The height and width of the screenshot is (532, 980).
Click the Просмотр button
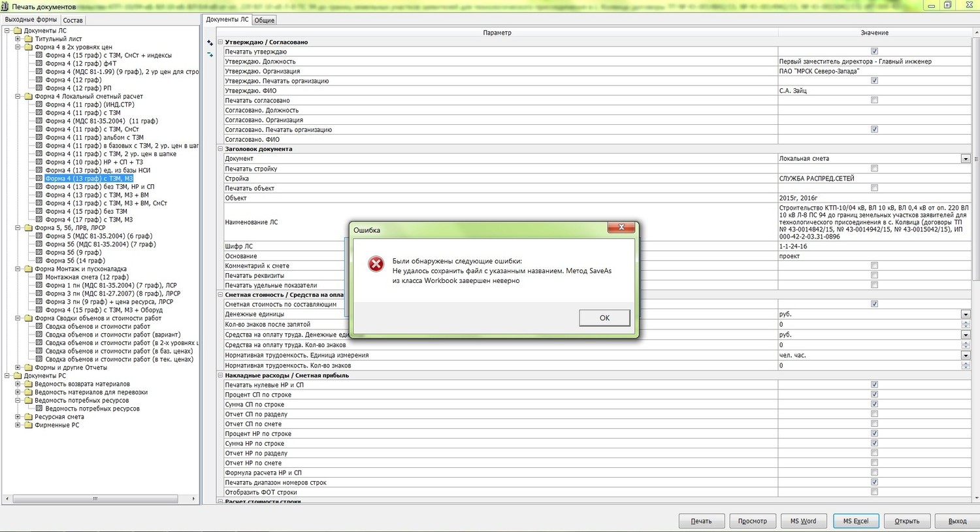tap(753, 521)
